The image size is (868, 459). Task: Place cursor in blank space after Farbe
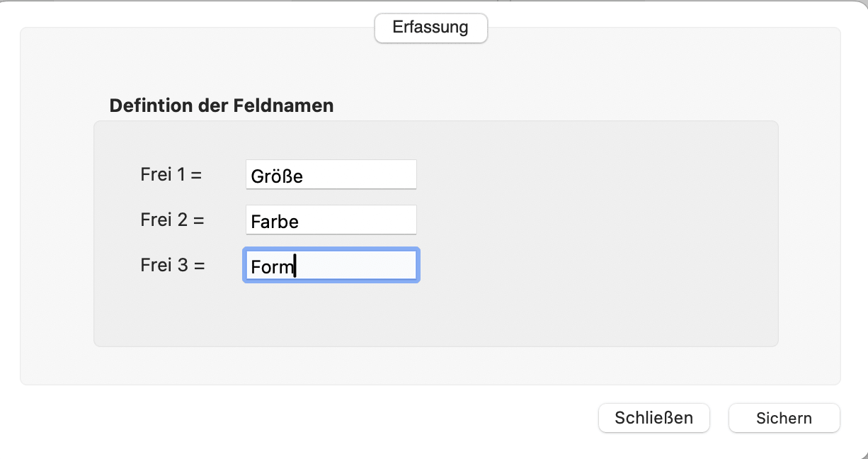tap(358, 220)
